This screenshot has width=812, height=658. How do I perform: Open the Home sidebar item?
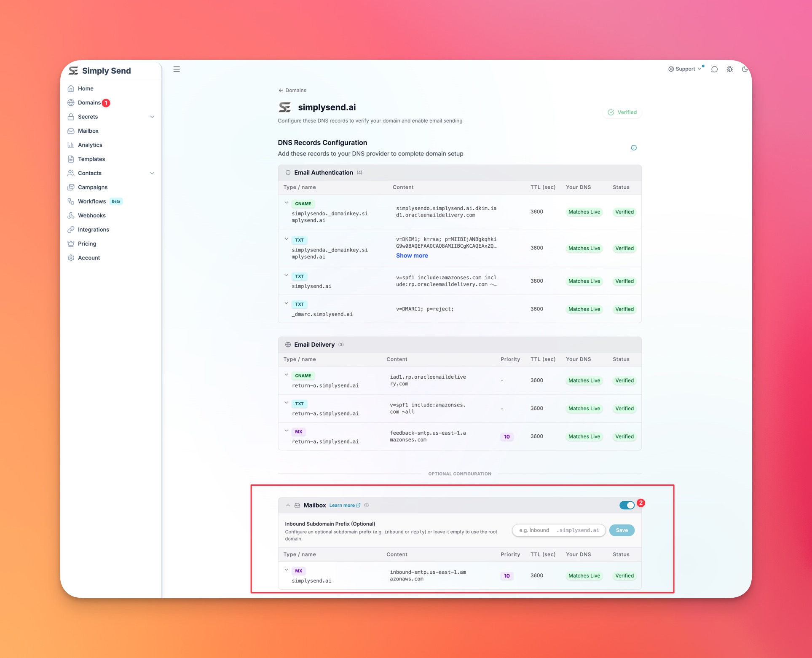(86, 88)
